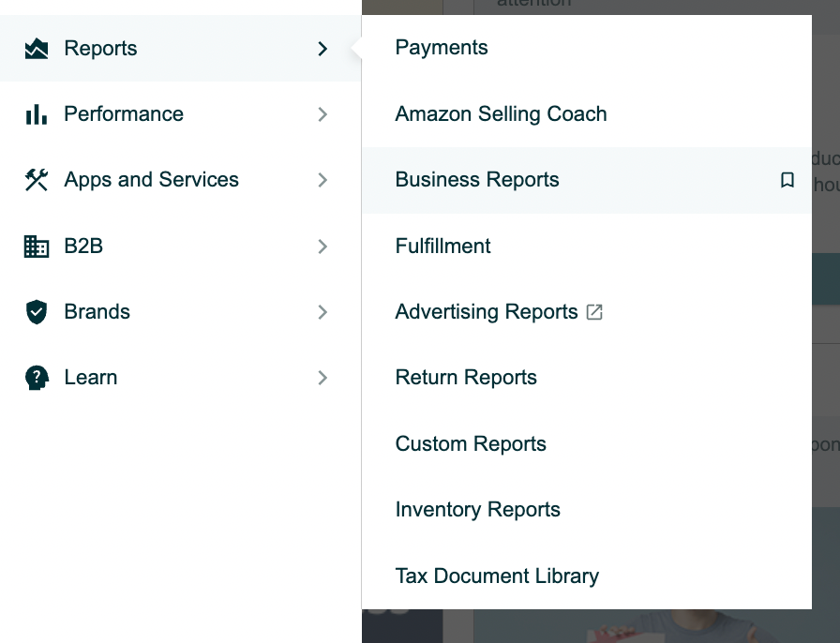840x643 pixels.
Task: Open the B2B menu item
Action: 181,247
